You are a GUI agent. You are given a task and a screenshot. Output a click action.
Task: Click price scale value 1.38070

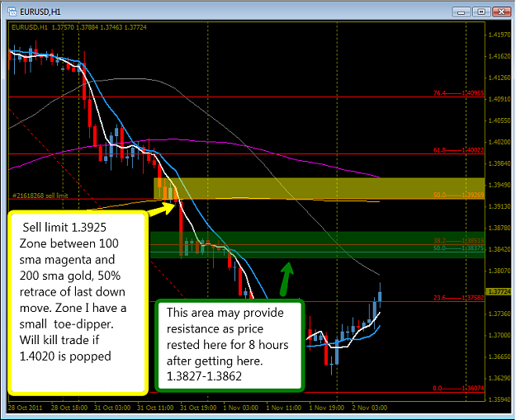click(499, 271)
